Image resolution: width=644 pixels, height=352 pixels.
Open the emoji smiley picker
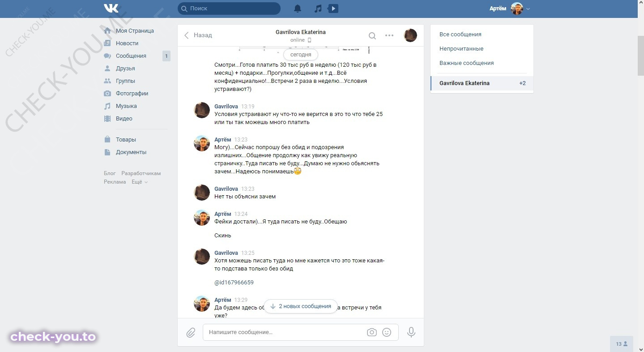387,332
